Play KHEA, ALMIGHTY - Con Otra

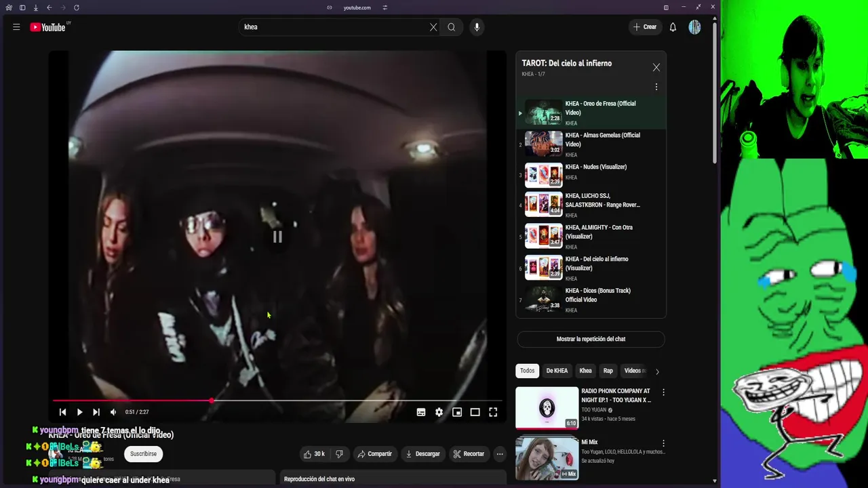(591, 237)
